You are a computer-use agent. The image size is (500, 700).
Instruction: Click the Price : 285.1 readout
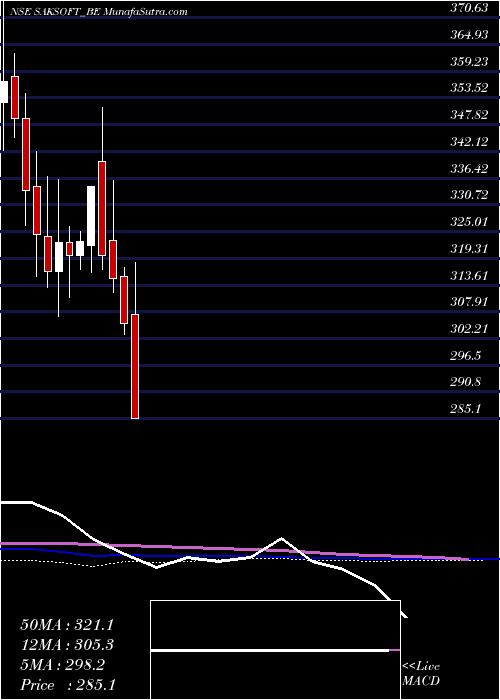tap(68, 685)
